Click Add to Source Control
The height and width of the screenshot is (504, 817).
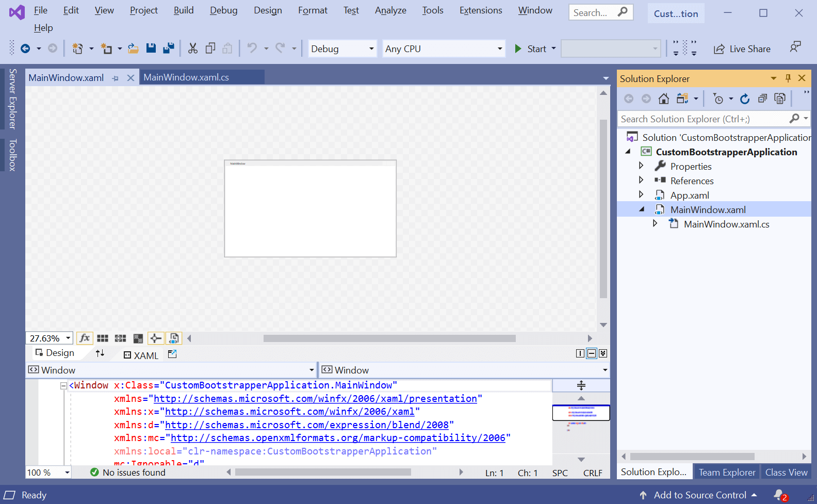pyautogui.click(x=699, y=495)
